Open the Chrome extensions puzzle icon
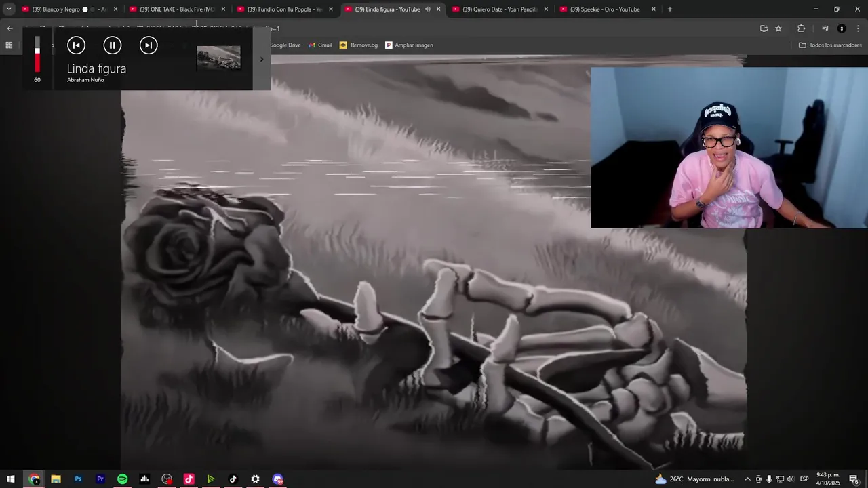 [x=801, y=28]
